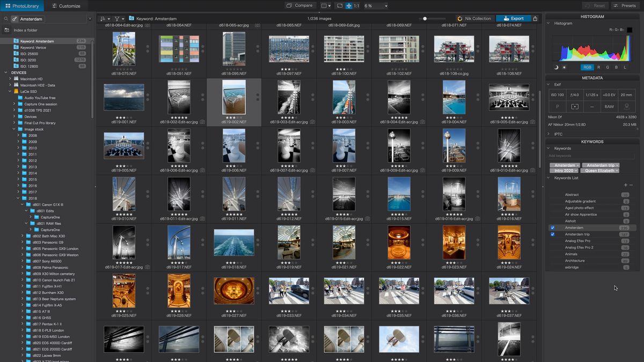Select the R histogram channel
Viewport: 644px width, 362px height.
(x=599, y=68)
